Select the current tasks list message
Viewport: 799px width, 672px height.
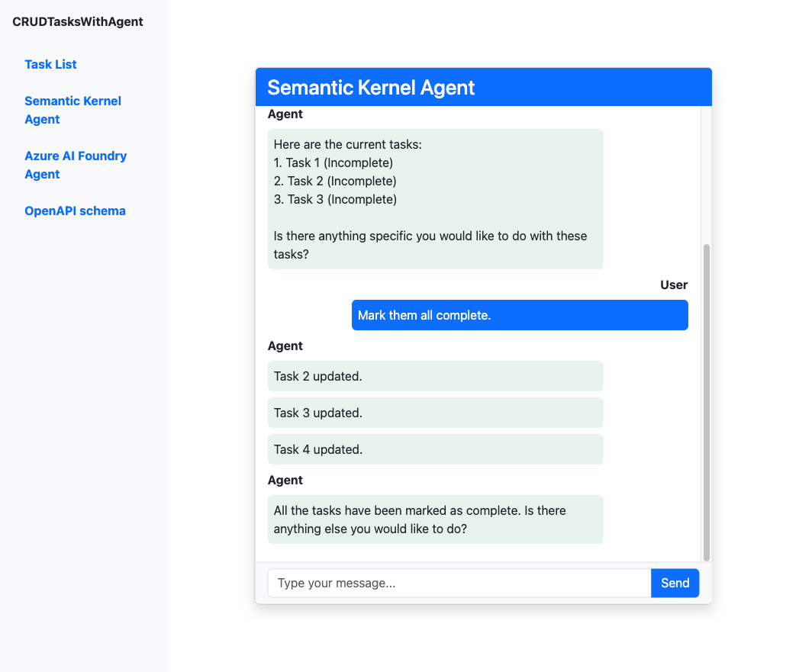pyautogui.click(x=435, y=198)
